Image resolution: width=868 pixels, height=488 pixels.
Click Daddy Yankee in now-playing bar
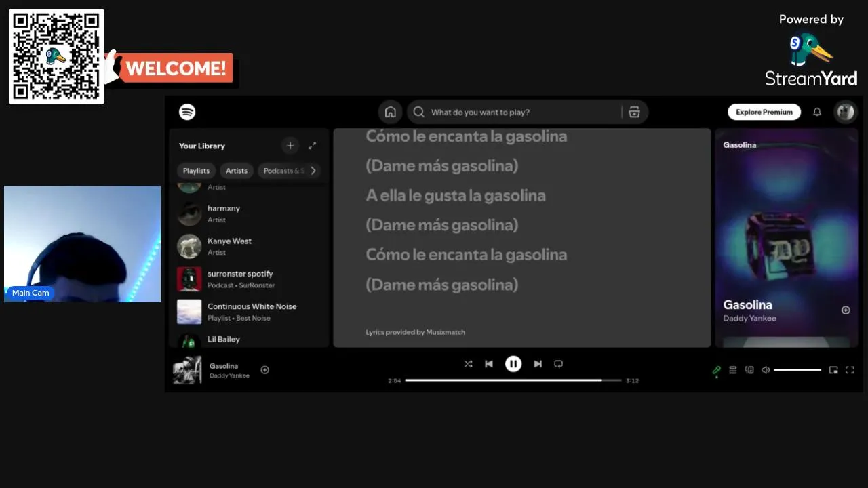pos(229,375)
